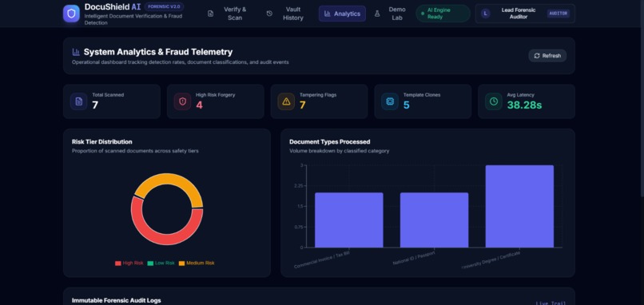Click the bar chart icon beside System Analytics heading

coord(76,52)
